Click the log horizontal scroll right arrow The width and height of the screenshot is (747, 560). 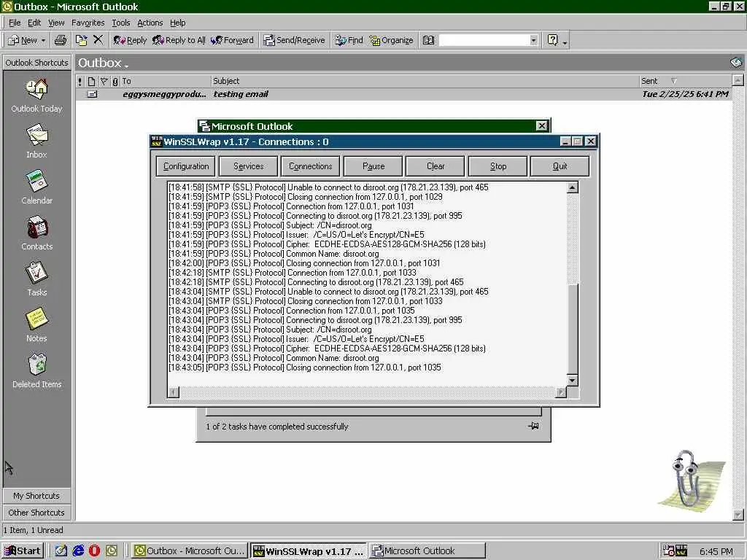[x=561, y=392]
